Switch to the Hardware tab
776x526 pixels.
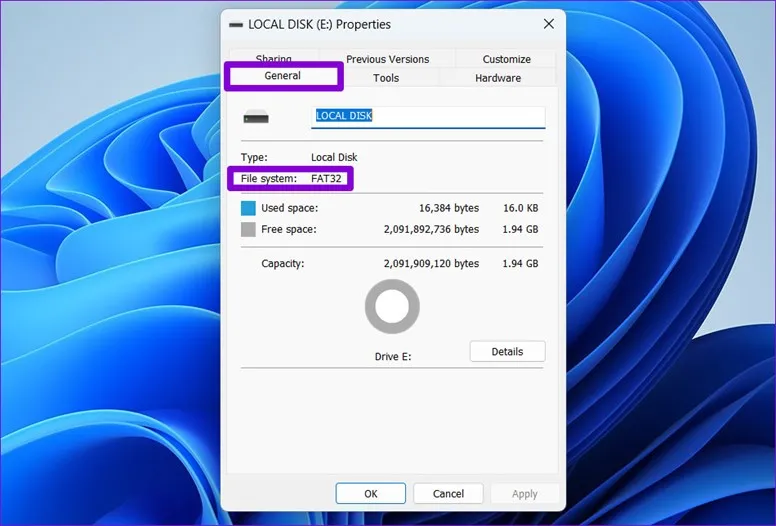click(x=497, y=78)
